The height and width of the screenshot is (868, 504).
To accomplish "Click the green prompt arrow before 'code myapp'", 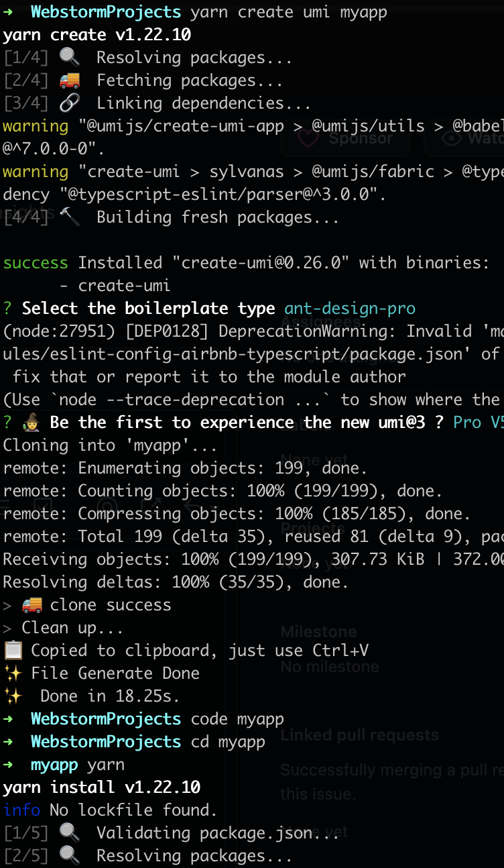I will click(8, 719).
